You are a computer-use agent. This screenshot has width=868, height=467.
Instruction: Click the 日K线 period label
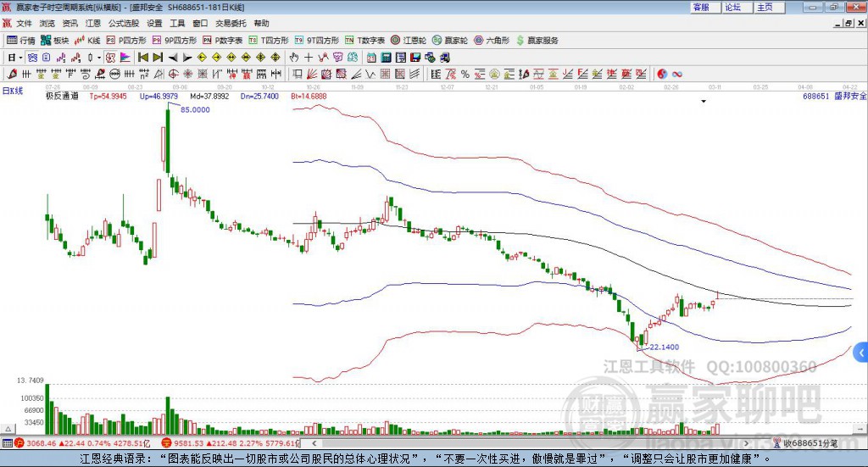point(13,92)
